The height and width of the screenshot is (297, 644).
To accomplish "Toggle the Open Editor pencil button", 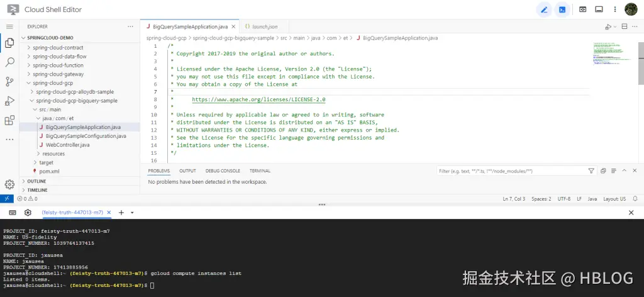I will pyautogui.click(x=544, y=9).
